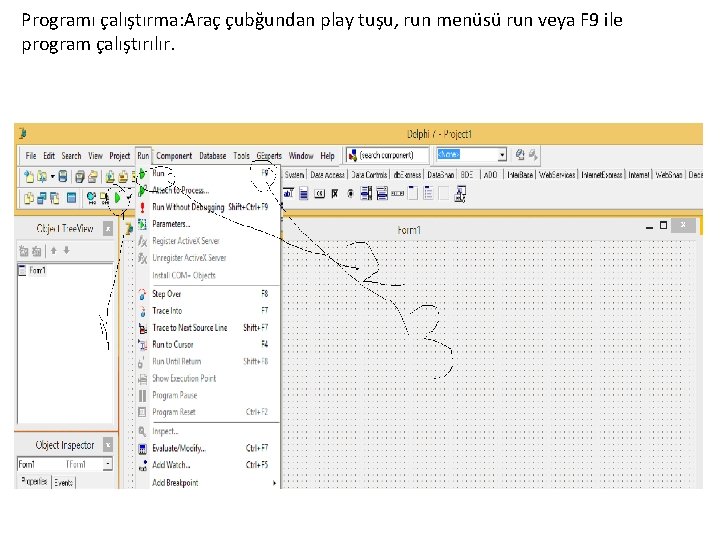Open the File menu
The width and height of the screenshot is (720, 540).
(x=31, y=156)
